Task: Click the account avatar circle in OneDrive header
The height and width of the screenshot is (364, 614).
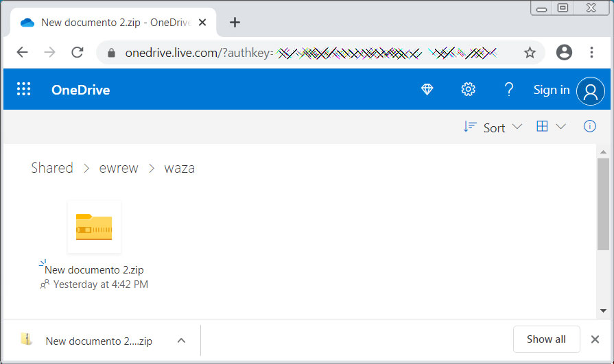Action: click(590, 91)
